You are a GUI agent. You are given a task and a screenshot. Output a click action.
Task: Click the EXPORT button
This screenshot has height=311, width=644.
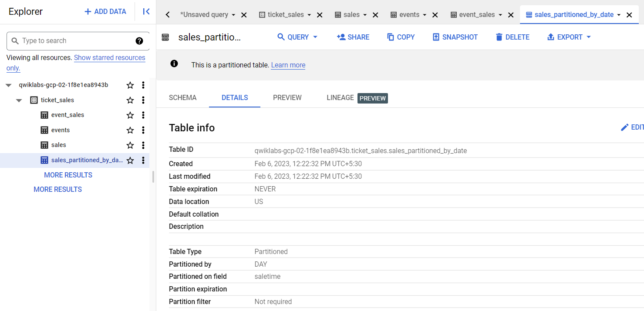click(565, 37)
